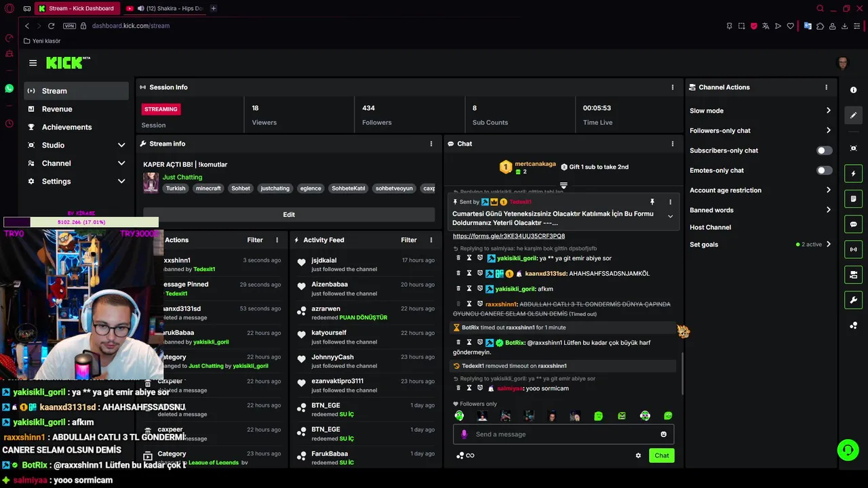The height and width of the screenshot is (488, 868).
Task: Open the Stream page in the sidebar
Action: 76,91
